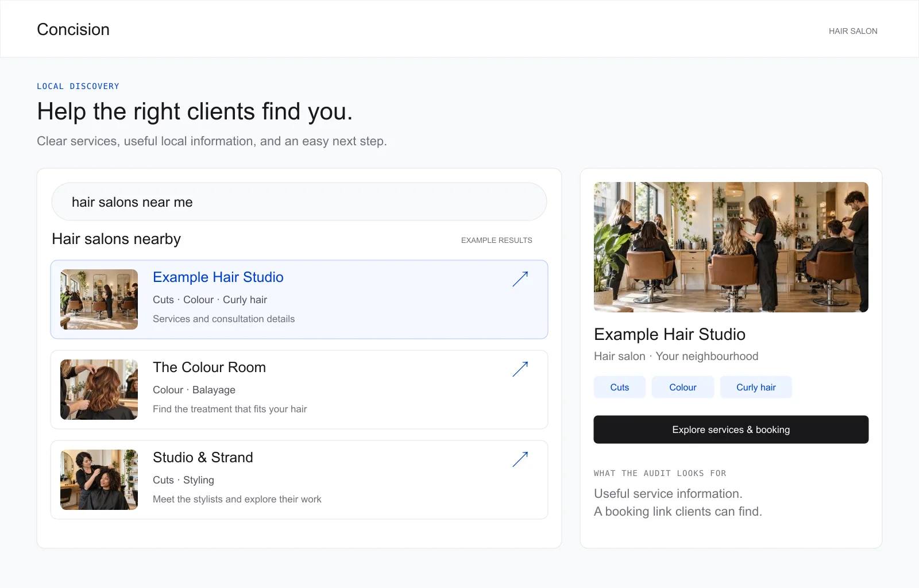Open arrow icon on Studio & Strand result
The width and height of the screenshot is (919, 588).
tap(520, 459)
